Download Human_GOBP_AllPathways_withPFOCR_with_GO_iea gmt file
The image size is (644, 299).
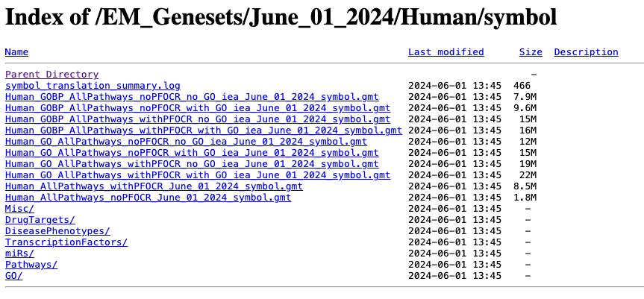[204, 130]
